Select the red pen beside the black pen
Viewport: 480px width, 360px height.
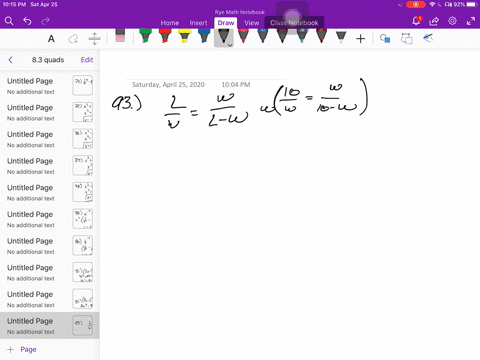click(243, 36)
